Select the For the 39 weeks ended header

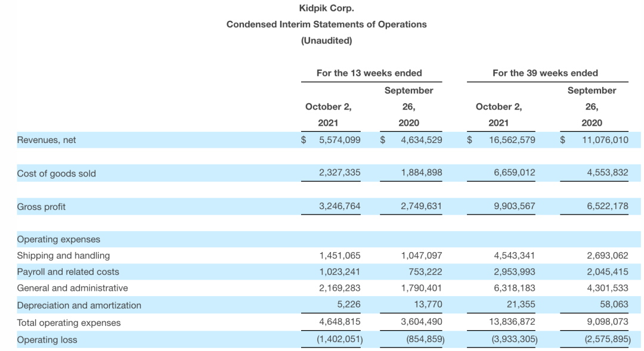tap(546, 73)
